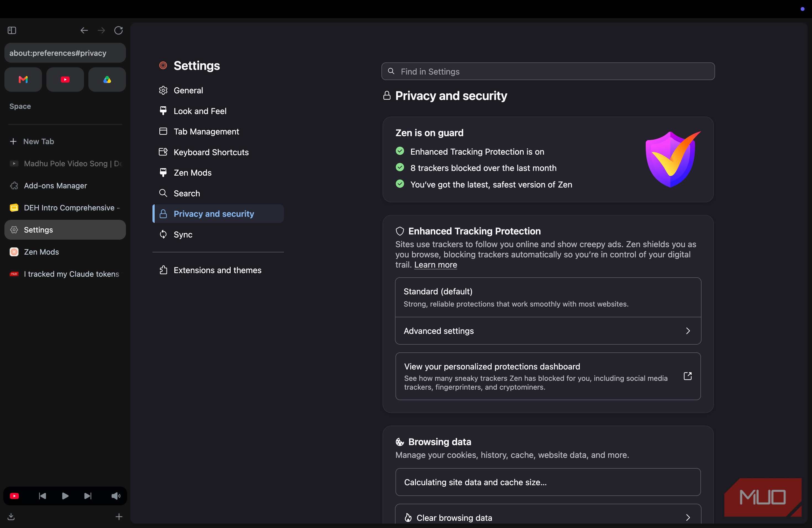
Task: Open the downloads icon
Action: click(11, 516)
